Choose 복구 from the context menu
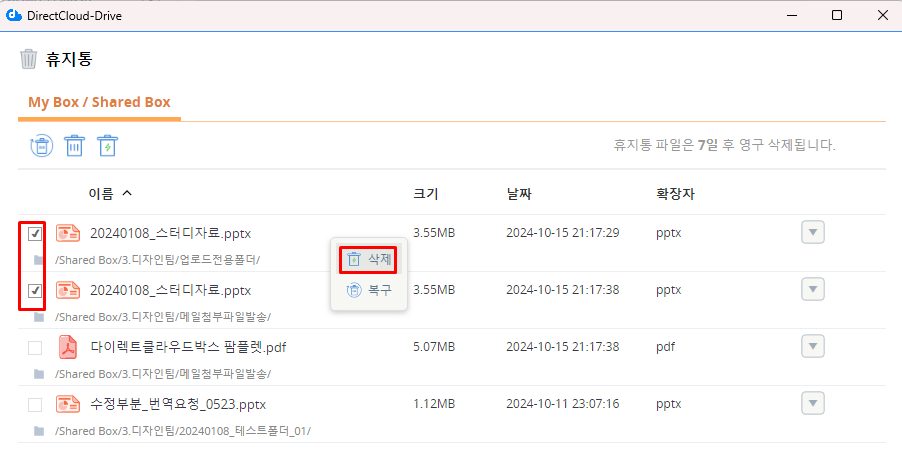This screenshot has width=902, height=463. coord(368,291)
